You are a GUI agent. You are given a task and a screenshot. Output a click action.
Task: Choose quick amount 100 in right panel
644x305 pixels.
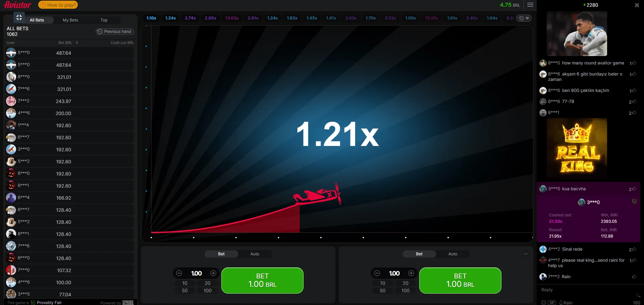tap(406, 291)
